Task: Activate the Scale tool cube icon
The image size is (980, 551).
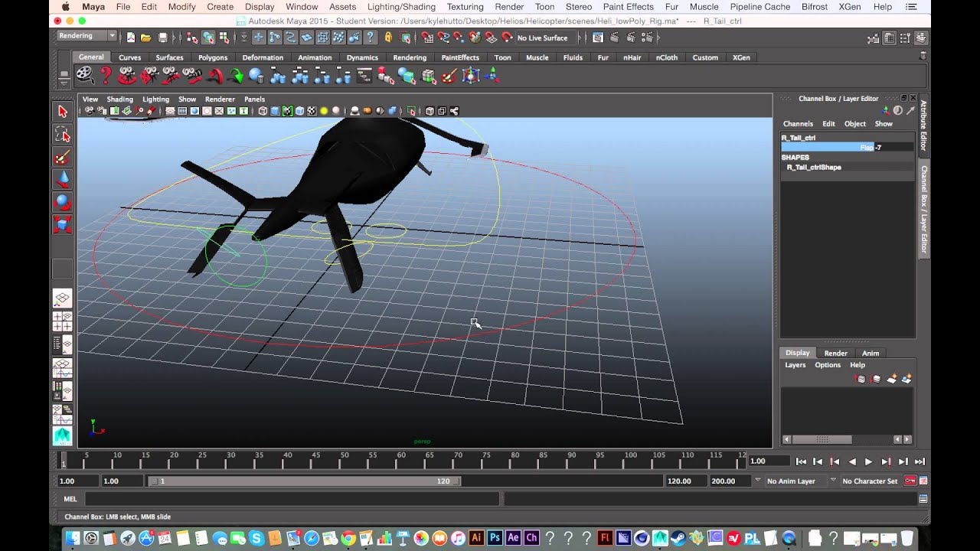Action: tap(63, 224)
